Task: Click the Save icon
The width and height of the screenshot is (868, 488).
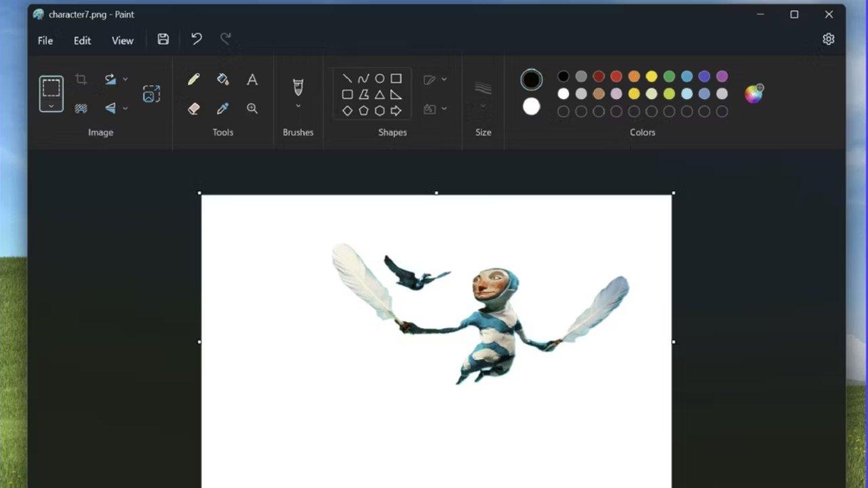Action: [163, 39]
